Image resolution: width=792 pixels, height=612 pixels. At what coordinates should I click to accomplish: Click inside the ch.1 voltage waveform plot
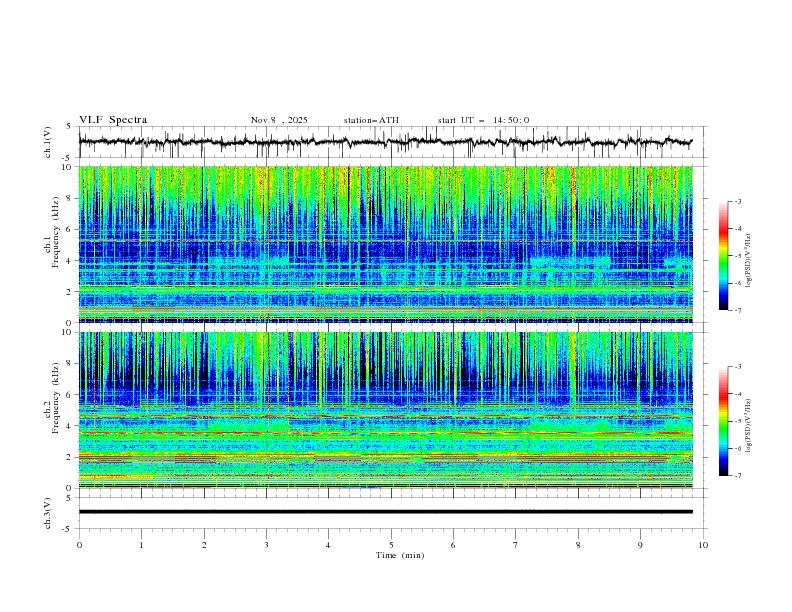coord(392,142)
